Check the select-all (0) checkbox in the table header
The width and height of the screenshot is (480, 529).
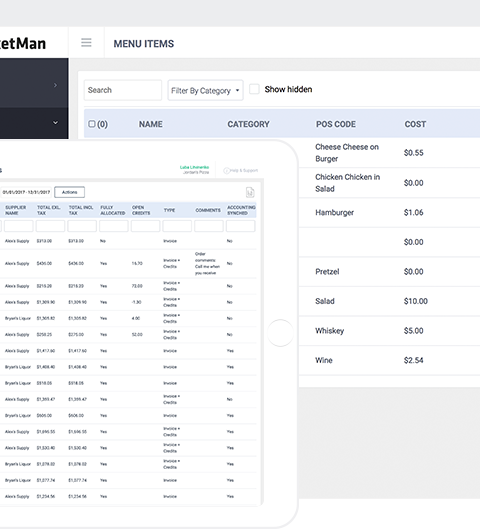coord(92,124)
